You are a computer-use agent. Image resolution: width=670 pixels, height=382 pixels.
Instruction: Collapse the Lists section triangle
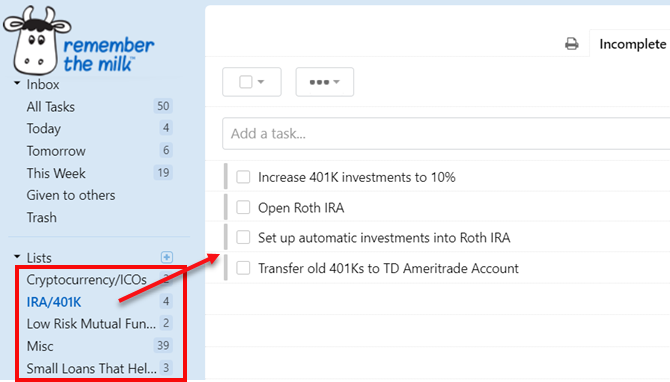click(x=17, y=257)
